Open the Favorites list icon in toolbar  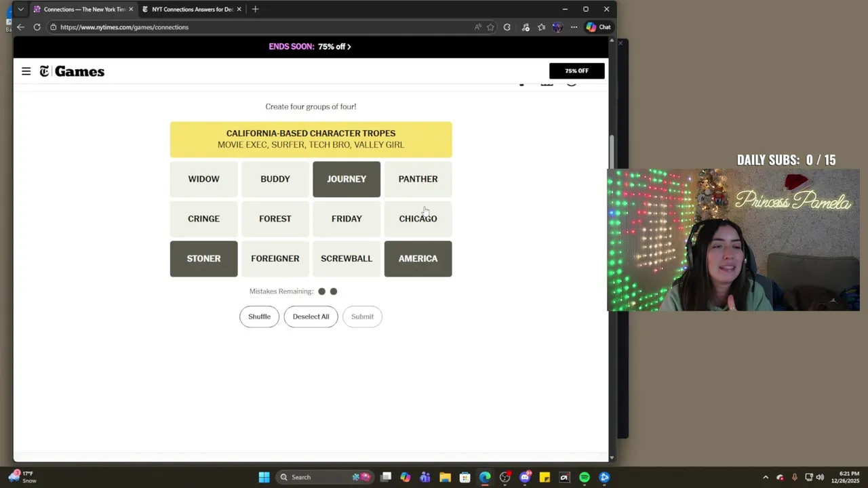point(541,27)
